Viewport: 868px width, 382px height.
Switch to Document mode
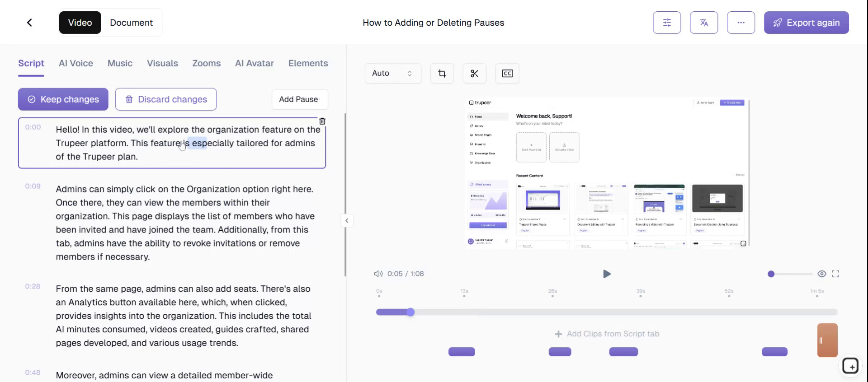point(132,23)
